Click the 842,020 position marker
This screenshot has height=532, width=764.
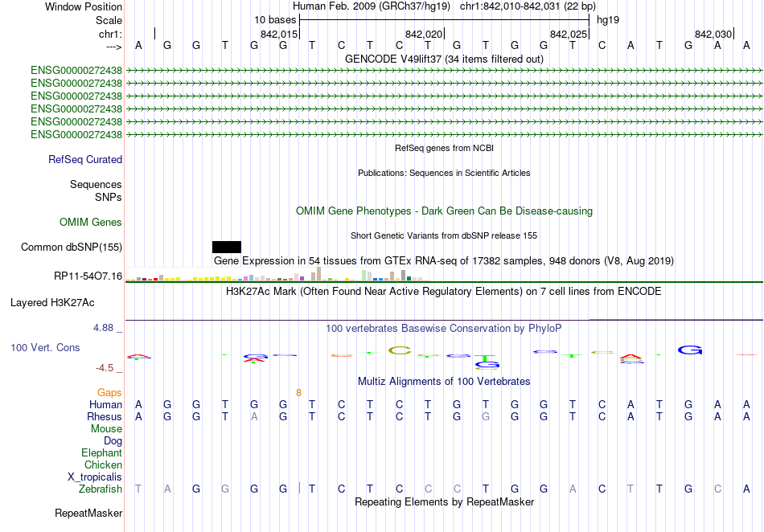pos(424,34)
